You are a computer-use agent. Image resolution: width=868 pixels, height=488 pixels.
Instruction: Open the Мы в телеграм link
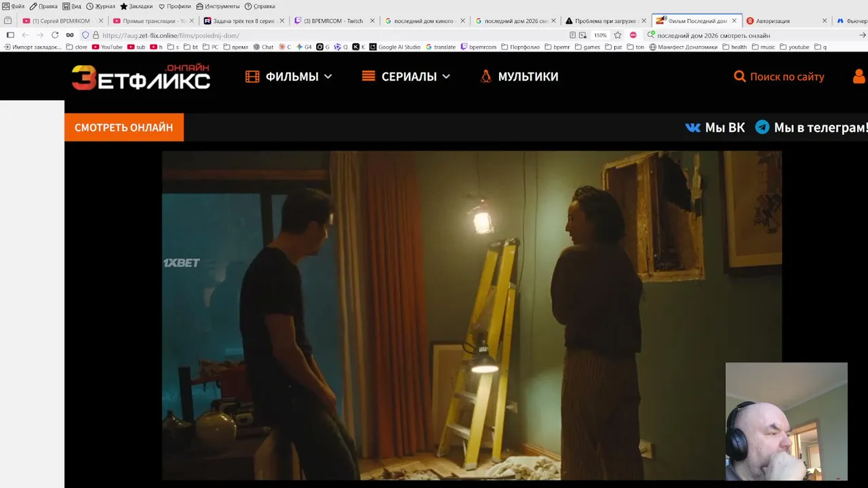812,127
